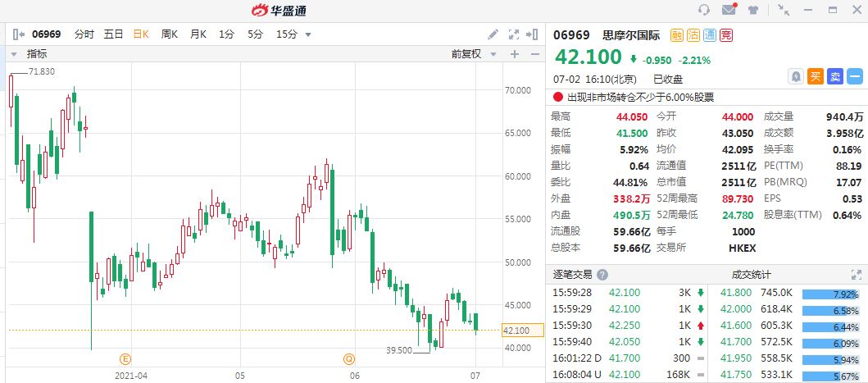The image size is (868, 383).
Task: Click the 逐笔交易 tick trades header
Action: click(572, 275)
